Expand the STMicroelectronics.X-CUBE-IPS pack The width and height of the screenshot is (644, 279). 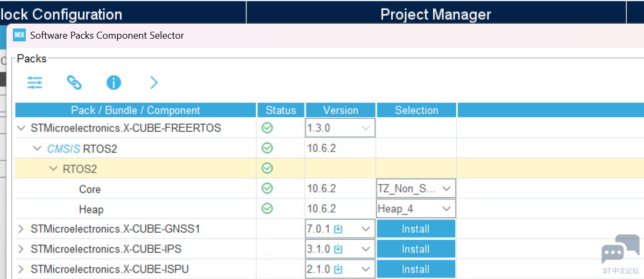click(x=21, y=249)
